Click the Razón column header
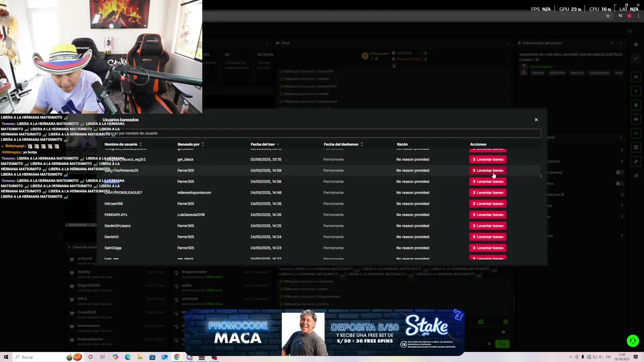644x362 pixels. 402,144
